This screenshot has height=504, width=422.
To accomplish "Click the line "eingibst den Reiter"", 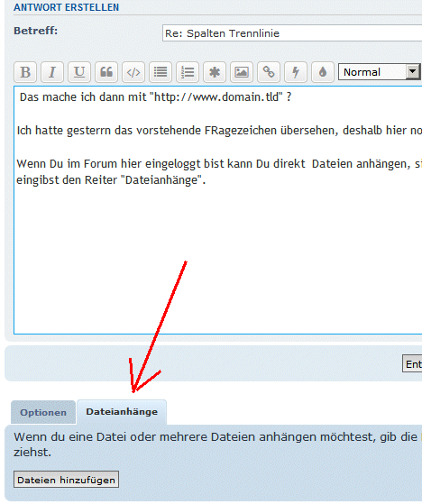I will (111, 180).
